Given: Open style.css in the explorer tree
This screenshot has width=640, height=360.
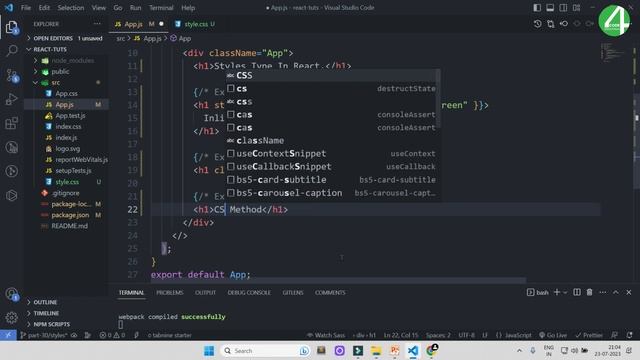Looking at the screenshot, I should (x=67, y=182).
